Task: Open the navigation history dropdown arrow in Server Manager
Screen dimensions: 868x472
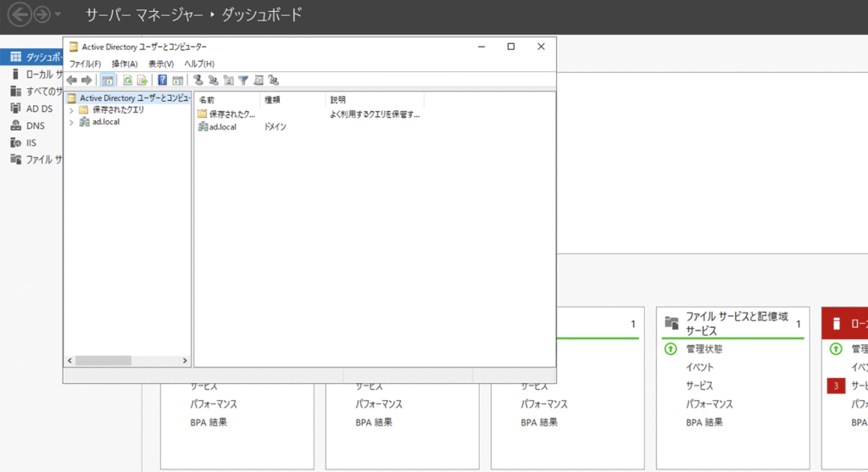Action: pyautogui.click(x=58, y=14)
